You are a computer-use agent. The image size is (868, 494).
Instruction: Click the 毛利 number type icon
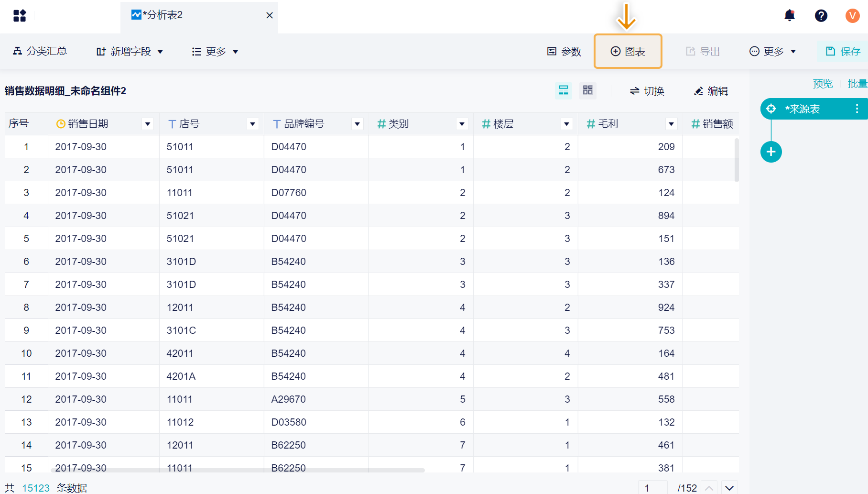(591, 124)
